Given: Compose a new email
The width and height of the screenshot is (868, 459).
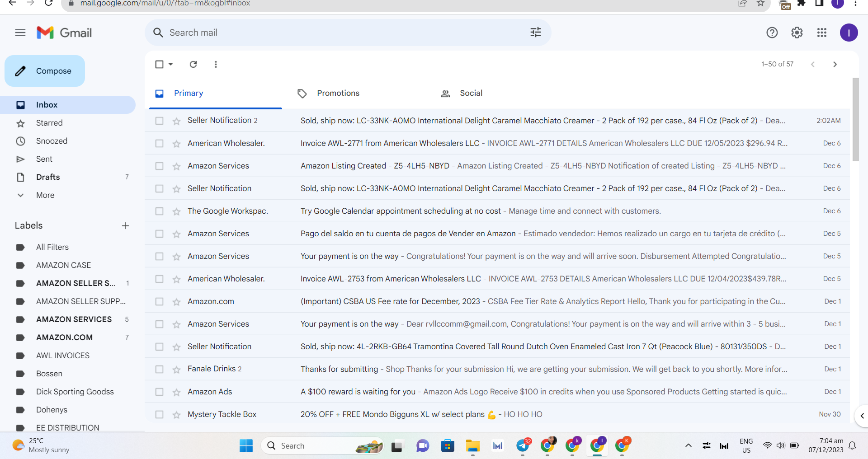Looking at the screenshot, I should point(45,71).
